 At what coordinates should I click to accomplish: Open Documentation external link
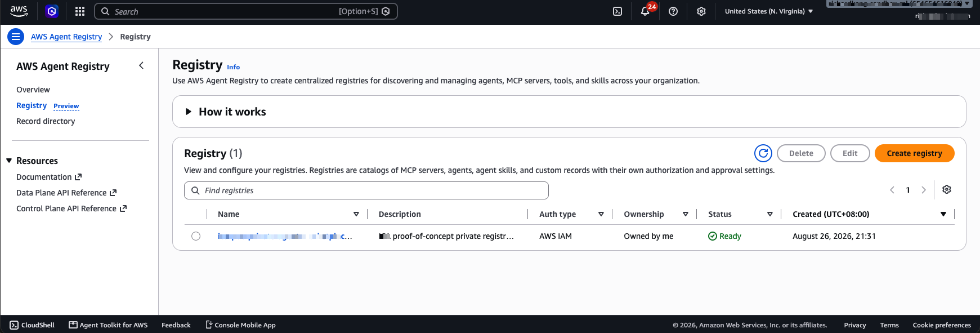(x=49, y=177)
